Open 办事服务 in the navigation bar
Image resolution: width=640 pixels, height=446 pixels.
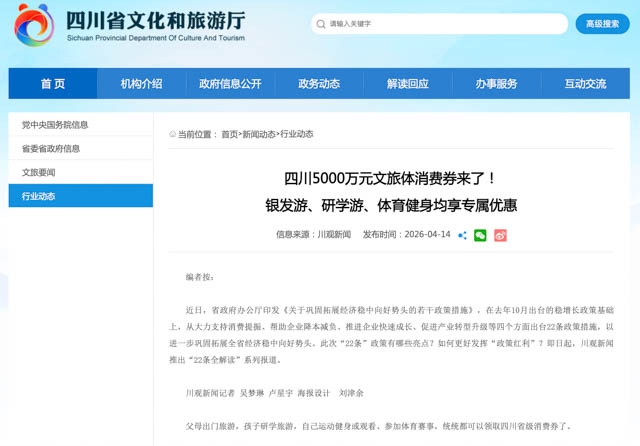point(497,84)
